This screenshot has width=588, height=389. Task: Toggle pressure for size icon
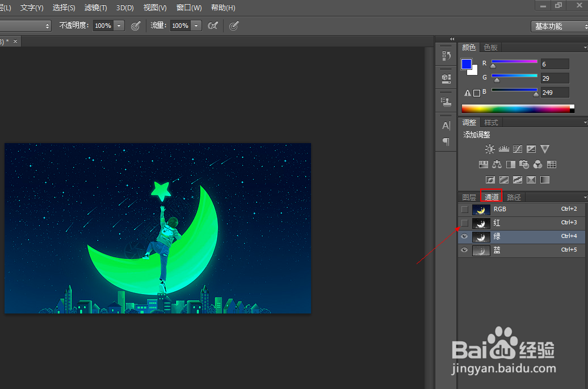234,26
